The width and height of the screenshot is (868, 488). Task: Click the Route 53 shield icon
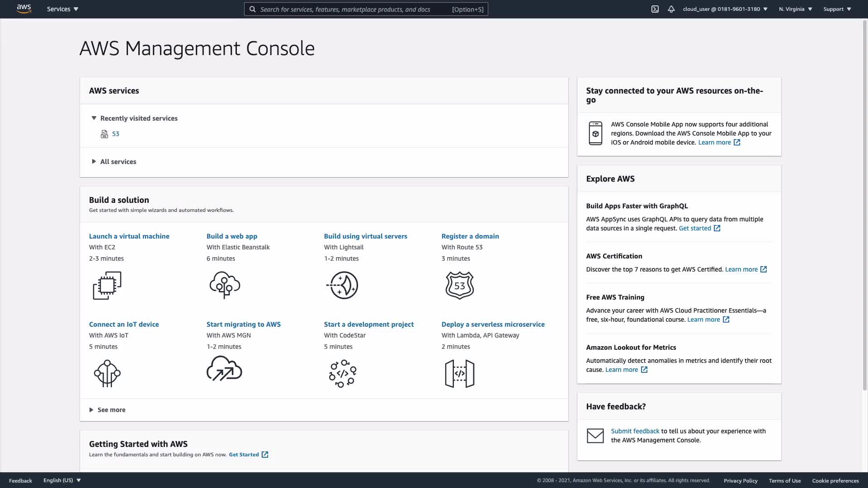(x=460, y=285)
